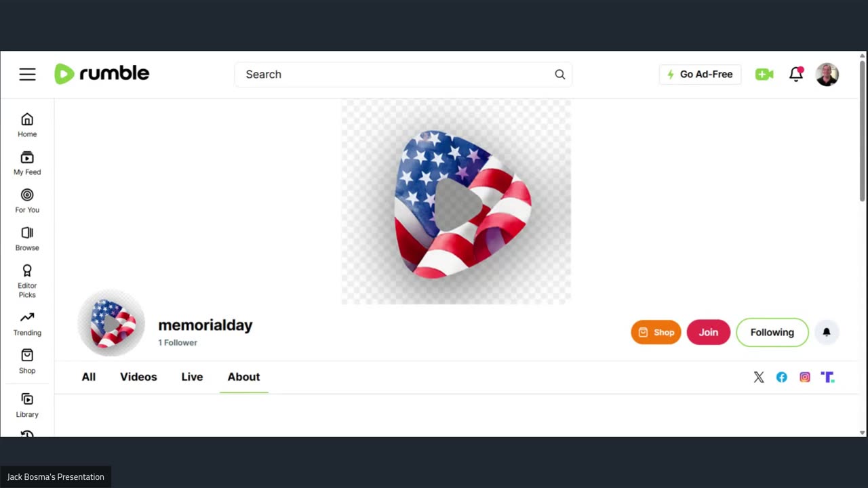Image resolution: width=868 pixels, height=488 pixels.
Task: Click the red Join button
Action: click(709, 332)
